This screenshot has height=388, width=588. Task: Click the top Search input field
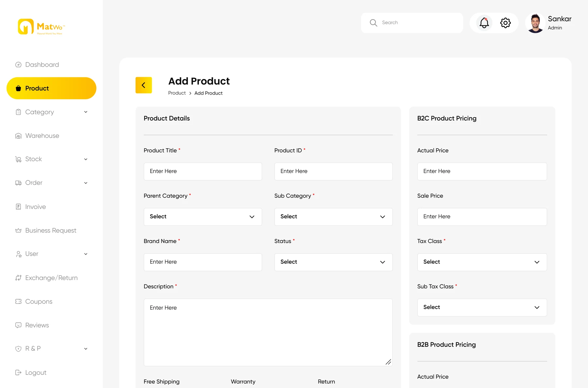(412, 23)
